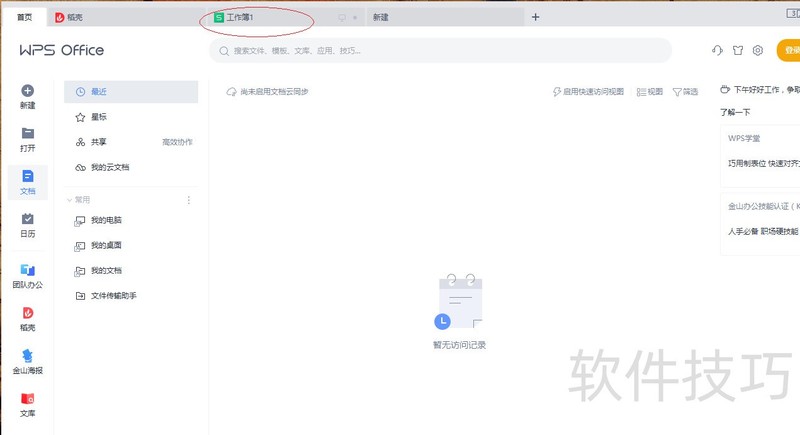Click the cloud sync status icon
Image resolution: width=800 pixels, height=435 pixels.
(x=231, y=92)
